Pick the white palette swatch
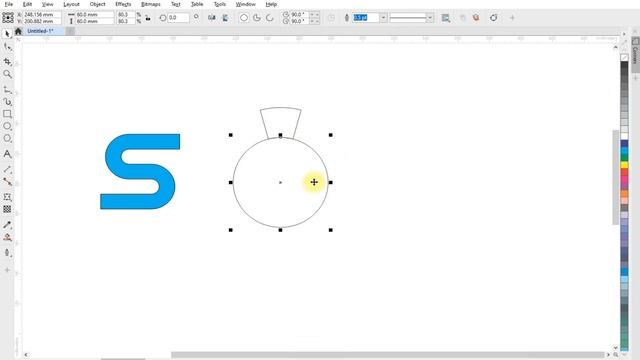The height and width of the screenshot is (360, 640). [624, 136]
